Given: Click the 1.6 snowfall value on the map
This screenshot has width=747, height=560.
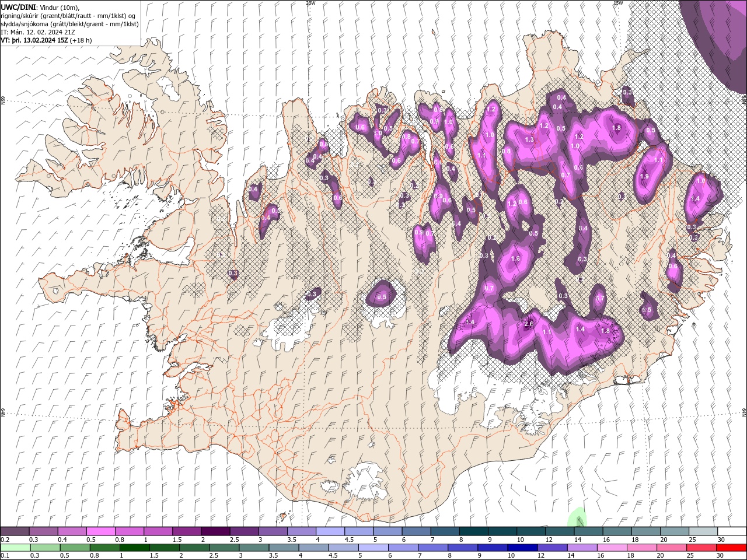Looking at the screenshot, I should click(515, 258).
